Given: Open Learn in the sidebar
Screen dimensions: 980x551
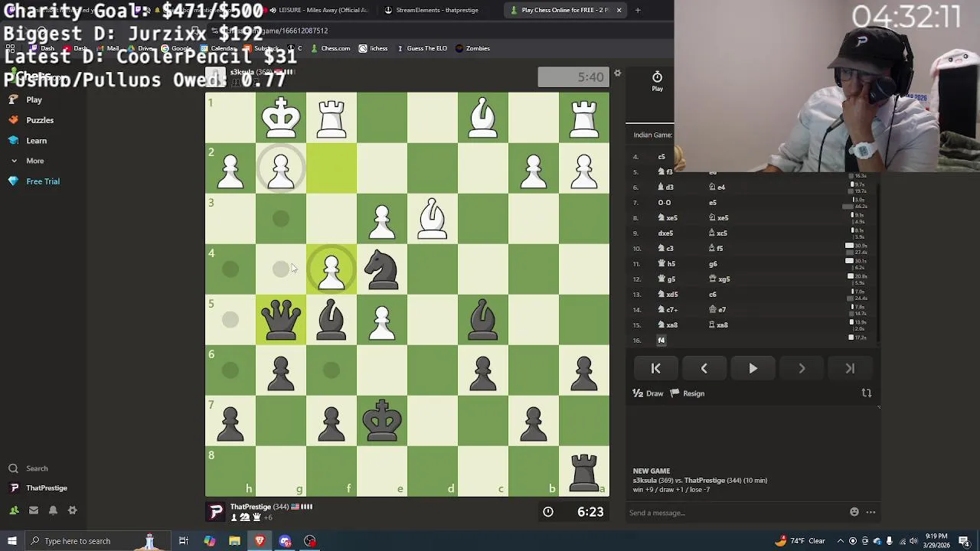Looking at the screenshot, I should pos(28,141).
